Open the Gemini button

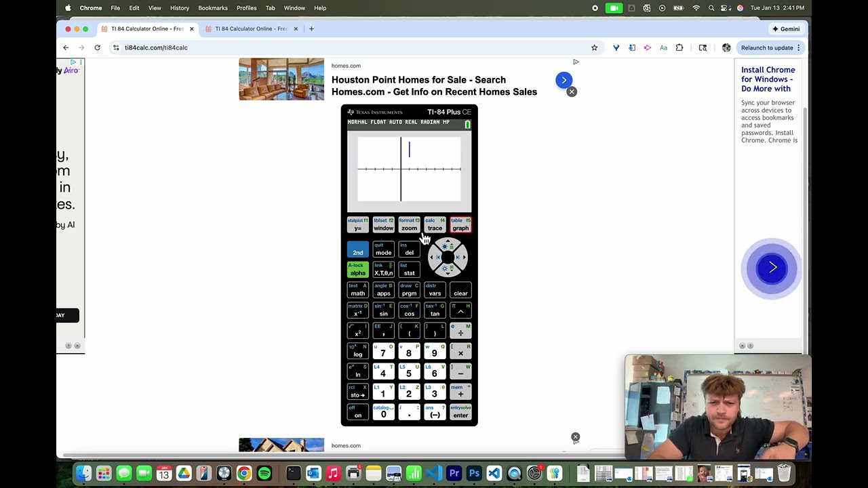tap(786, 28)
